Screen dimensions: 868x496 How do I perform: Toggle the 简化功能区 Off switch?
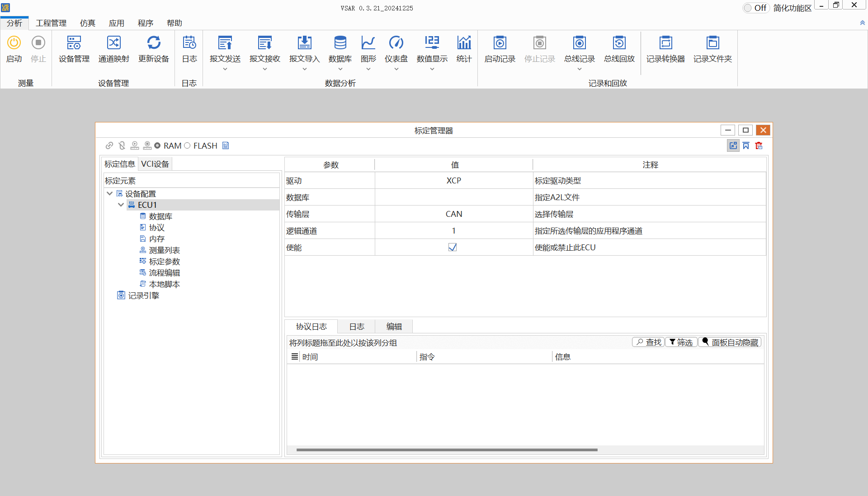pos(756,8)
